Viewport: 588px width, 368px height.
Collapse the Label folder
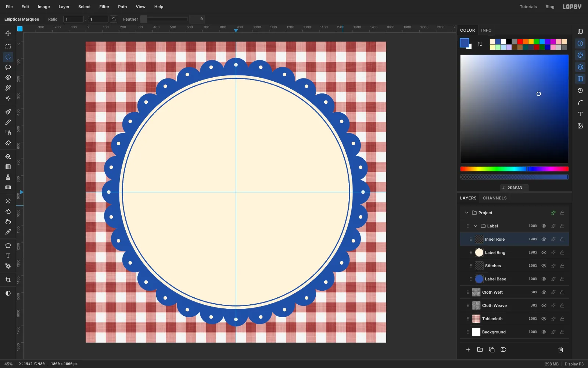[476, 226]
